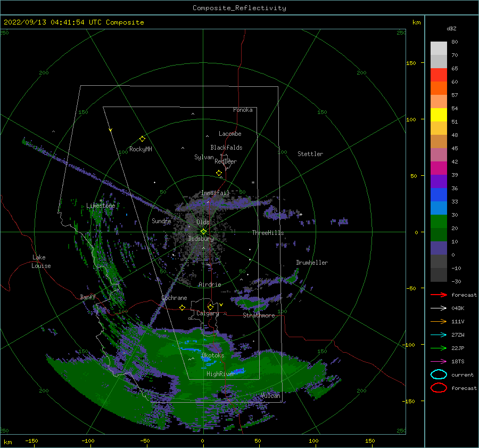Image resolution: width=479 pixels, height=448 pixels.
Task: Click the dBZ legend heading
Action: [x=451, y=28]
